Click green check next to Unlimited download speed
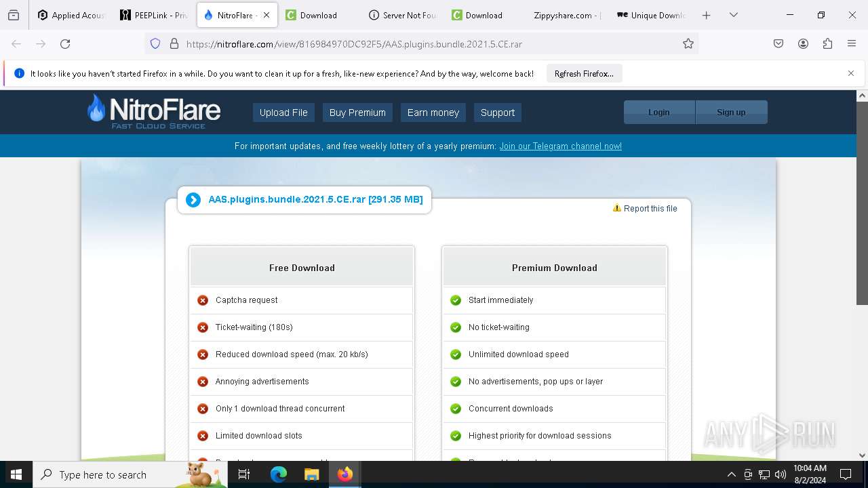Viewport: 868px width, 488px height. [456, 354]
